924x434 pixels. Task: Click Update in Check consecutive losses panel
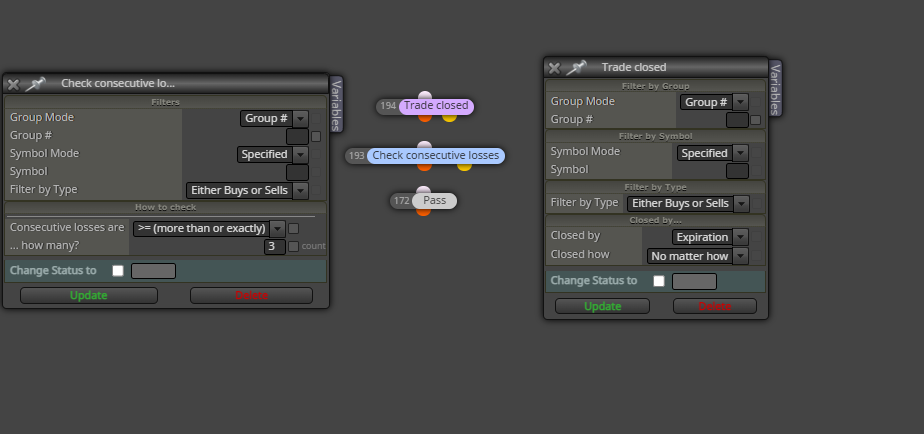pyautogui.click(x=89, y=295)
